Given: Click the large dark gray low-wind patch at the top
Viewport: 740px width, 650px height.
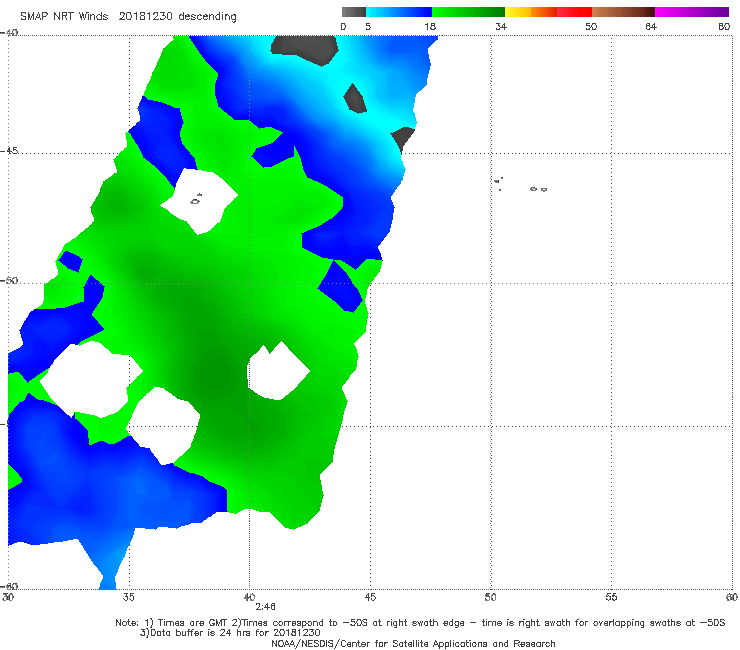Looking at the screenshot, I should pos(305,49).
